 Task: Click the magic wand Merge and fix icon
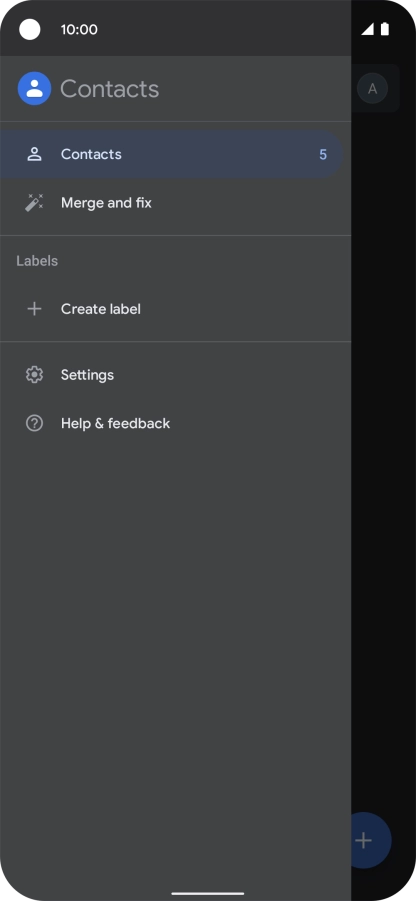tap(34, 203)
